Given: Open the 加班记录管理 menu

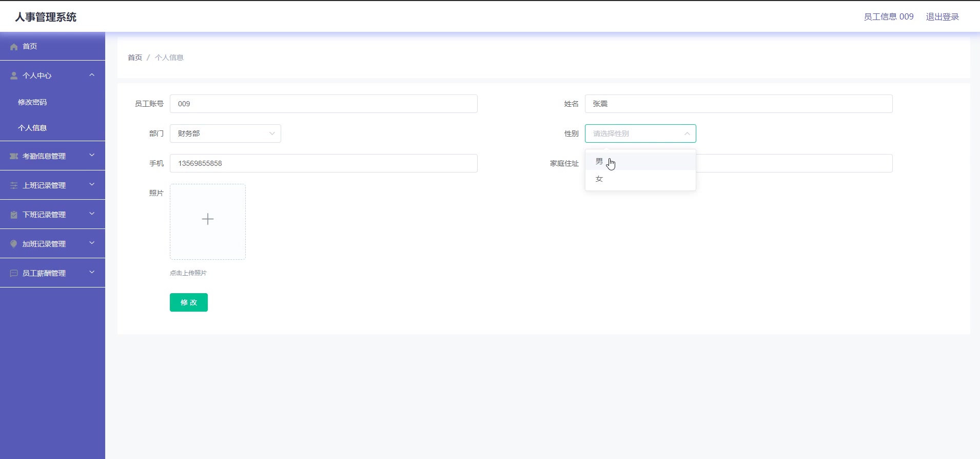Looking at the screenshot, I should point(52,244).
